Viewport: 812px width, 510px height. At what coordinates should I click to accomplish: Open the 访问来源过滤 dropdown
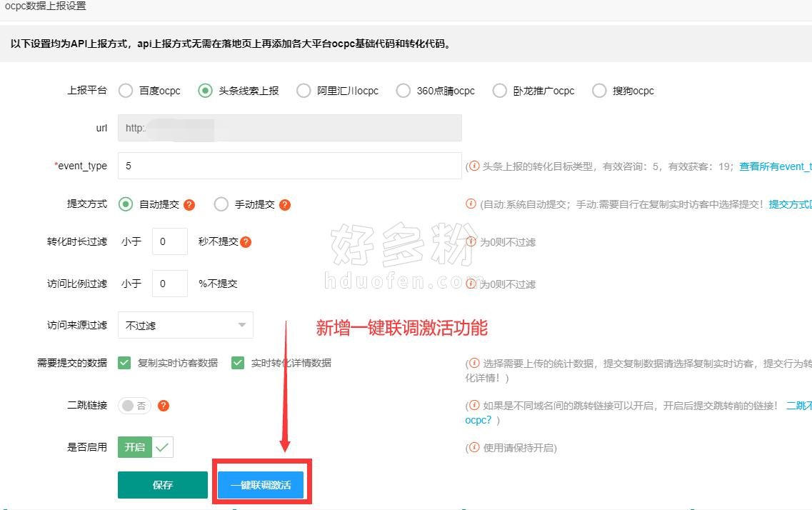[x=185, y=326]
